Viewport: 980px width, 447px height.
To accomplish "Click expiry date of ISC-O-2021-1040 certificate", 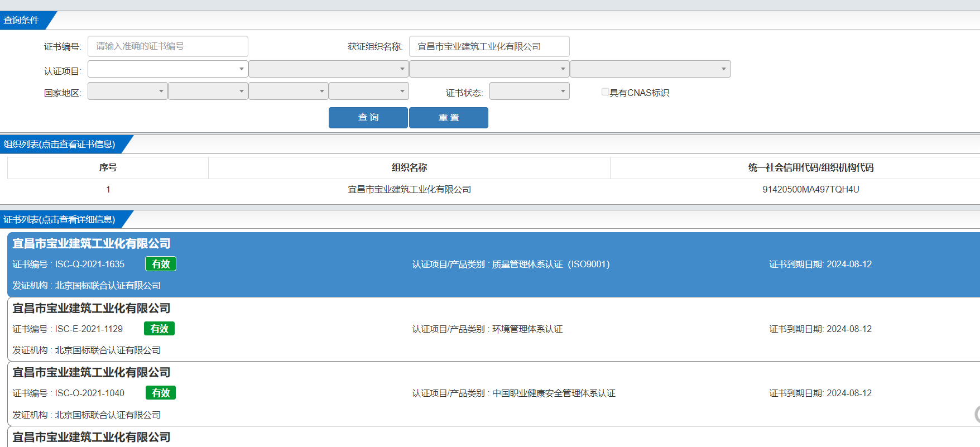I will pyautogui.click(x=820, y=393).
